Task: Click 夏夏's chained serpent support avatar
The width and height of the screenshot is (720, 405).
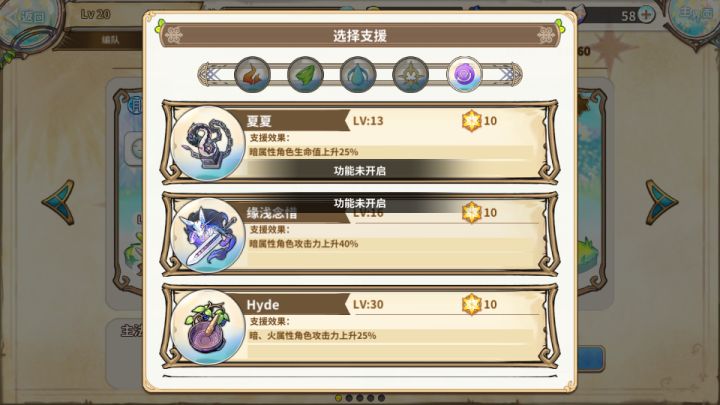Action: click(208, 143)
